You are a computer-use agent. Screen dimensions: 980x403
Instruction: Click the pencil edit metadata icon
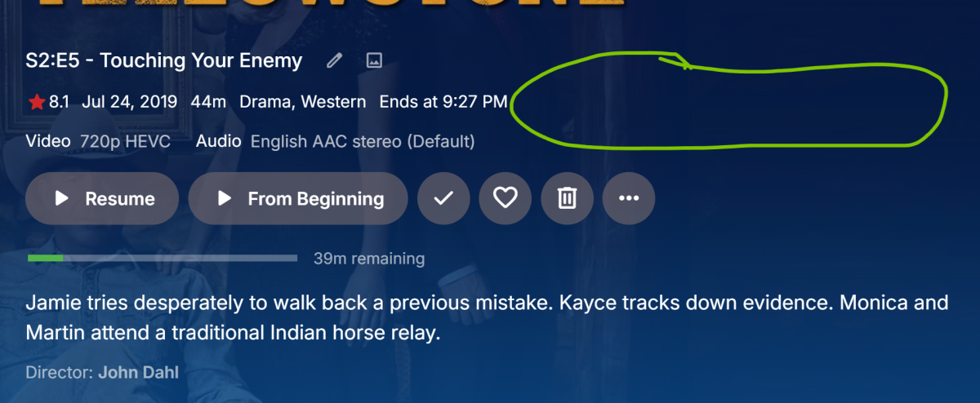(x=334, y=60)
